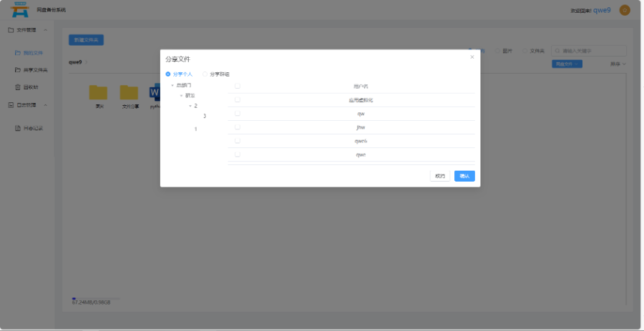The image size is (644, 331).
Task: Select the 图片 filter radio button
Action: pos(497,51)
